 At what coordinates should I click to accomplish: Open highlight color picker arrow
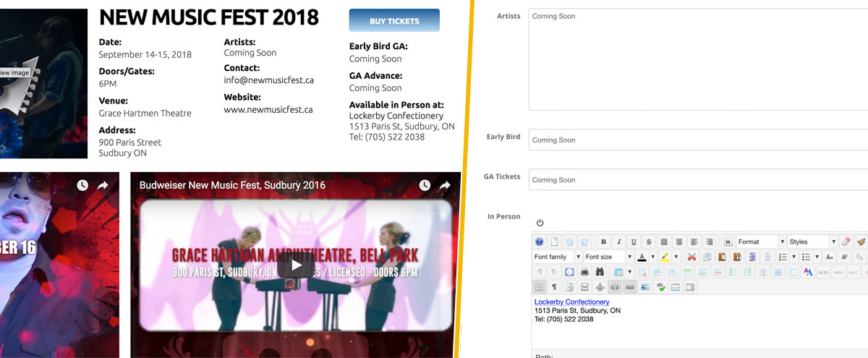pyautogui.click(x=676, y=257)
